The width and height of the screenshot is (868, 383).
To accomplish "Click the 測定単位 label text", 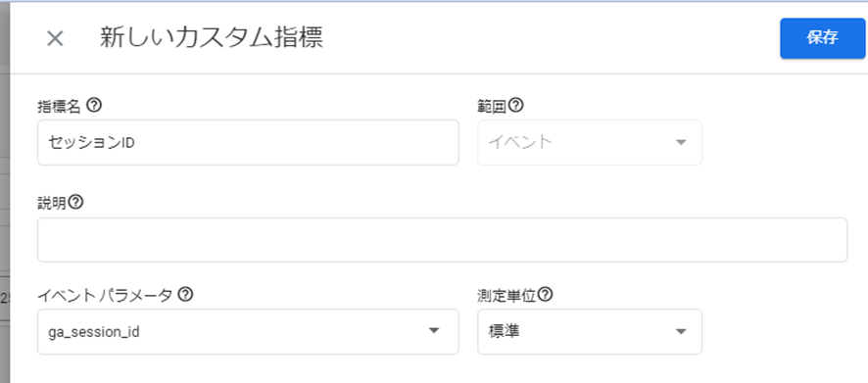I will (x=506, y=296).
